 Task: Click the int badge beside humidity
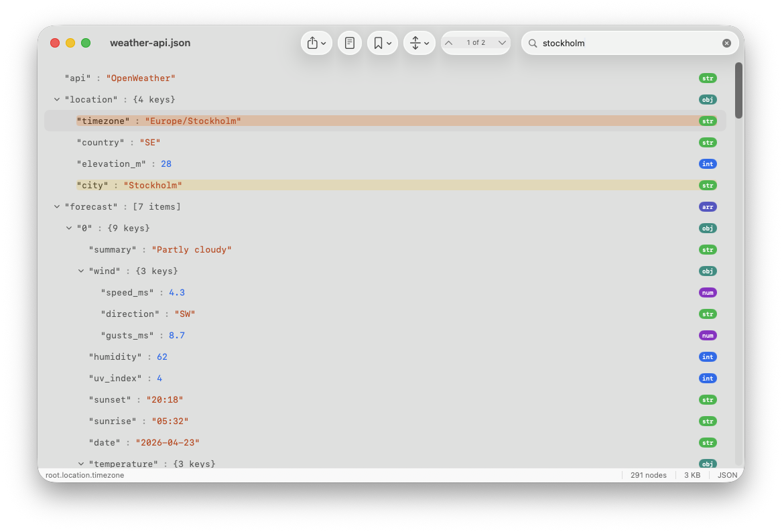708,356
